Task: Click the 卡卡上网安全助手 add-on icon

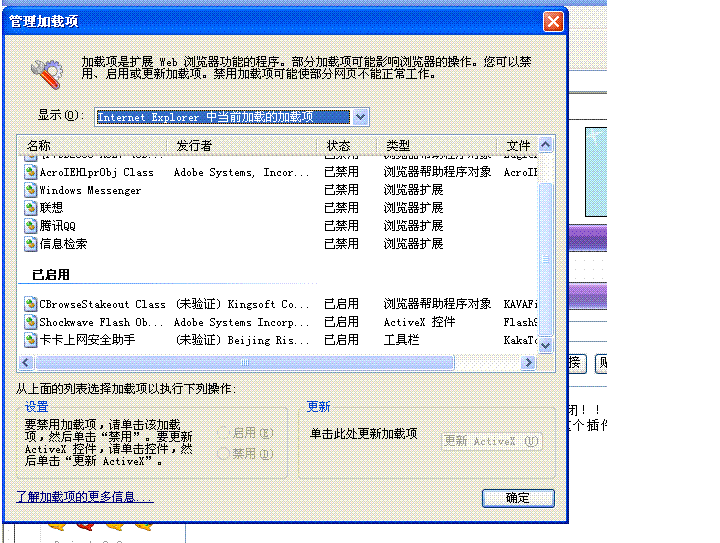Action: click(30, 340)
